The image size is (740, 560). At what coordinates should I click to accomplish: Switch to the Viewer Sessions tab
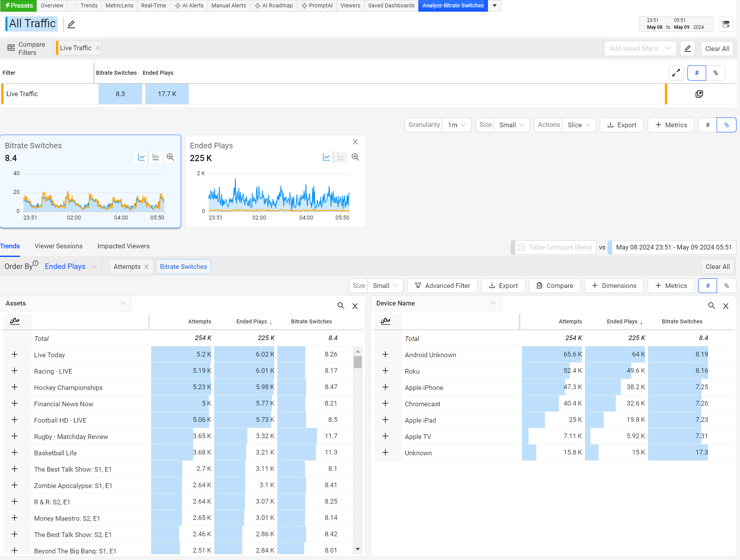coord(58,246)
